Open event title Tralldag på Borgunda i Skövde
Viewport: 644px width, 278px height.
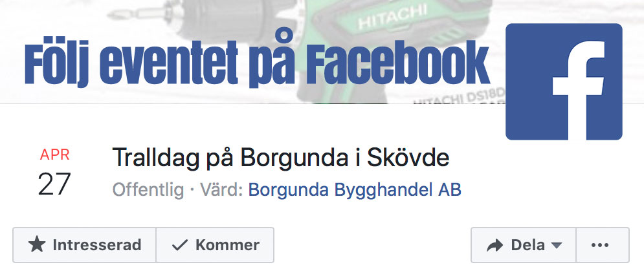(281, 158)
